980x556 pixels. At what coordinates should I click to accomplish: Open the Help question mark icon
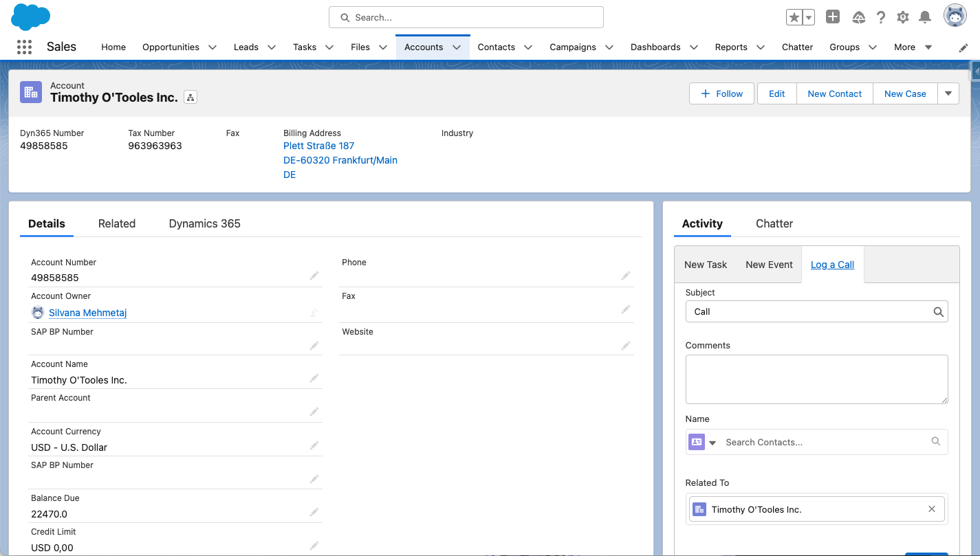(x=881, y=17)
